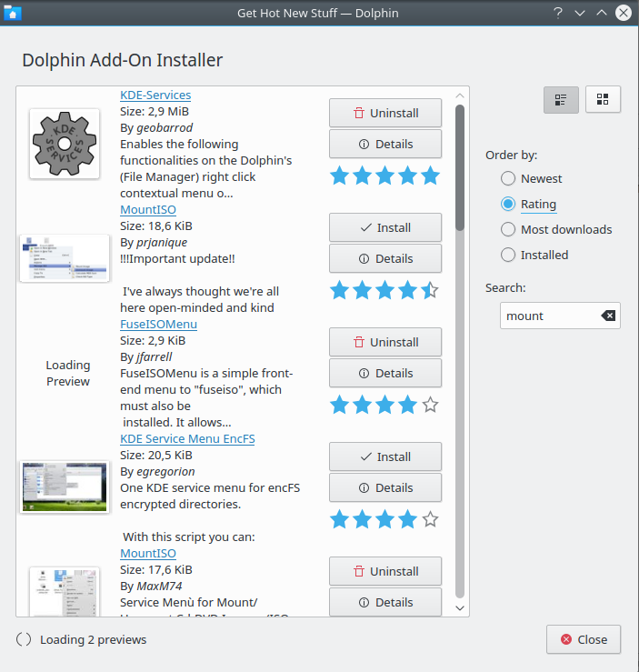The image size is (639, 672).
Task: Click the list scroll-up arrow
Action: [460, 95]
